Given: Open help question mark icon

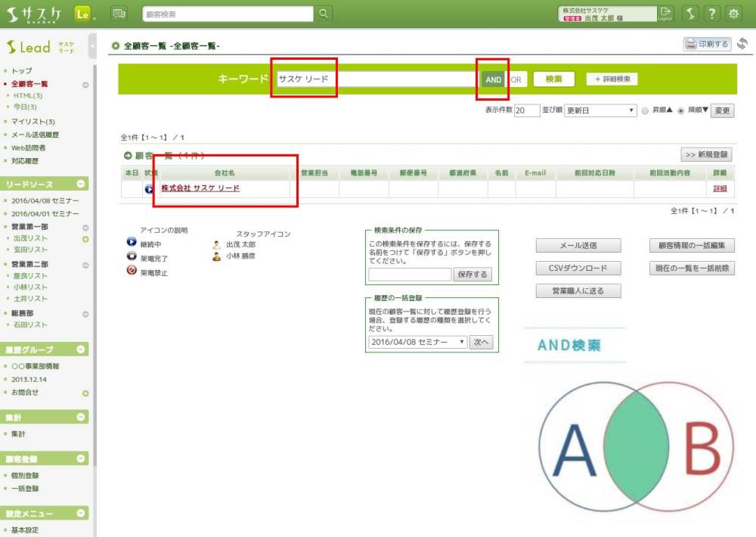Looking at the screenshot, I should pos(712,14).
